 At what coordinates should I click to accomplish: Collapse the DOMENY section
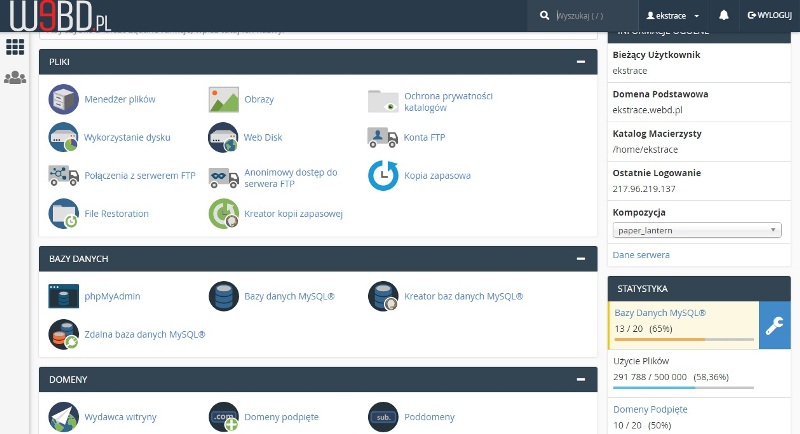click(581, 379)
